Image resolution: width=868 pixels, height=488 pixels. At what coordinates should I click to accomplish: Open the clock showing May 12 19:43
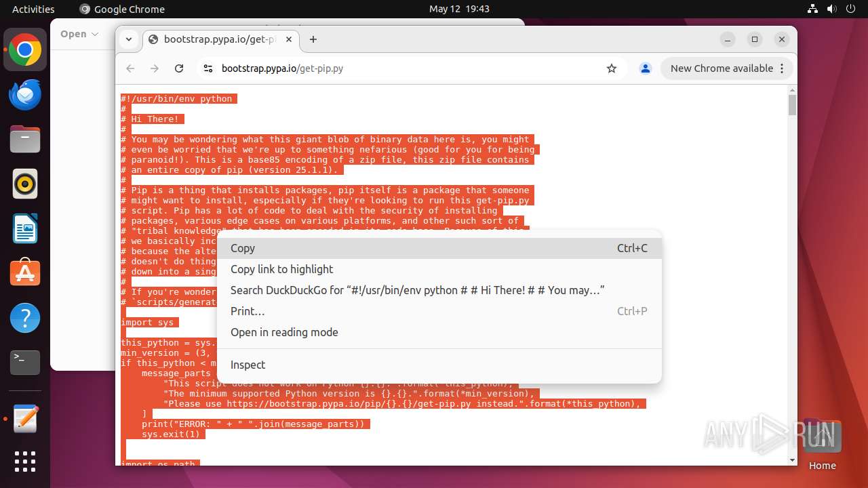click(x=459, y=9)
